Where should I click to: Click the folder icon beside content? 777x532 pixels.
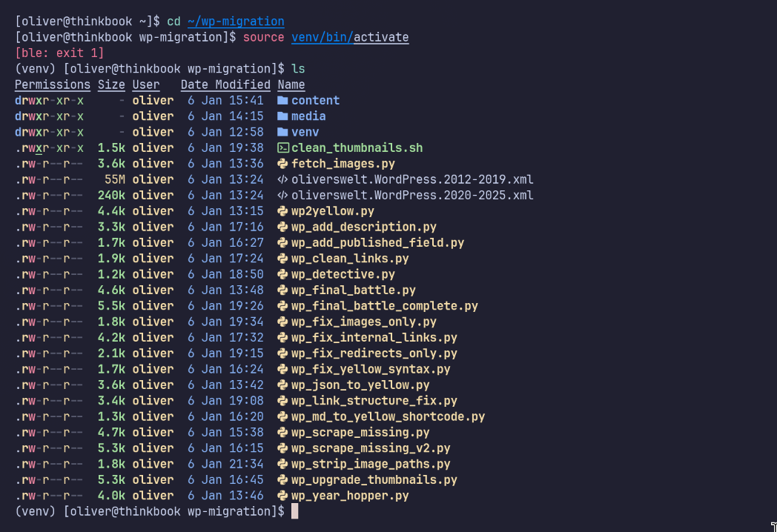tap(282, 101)
